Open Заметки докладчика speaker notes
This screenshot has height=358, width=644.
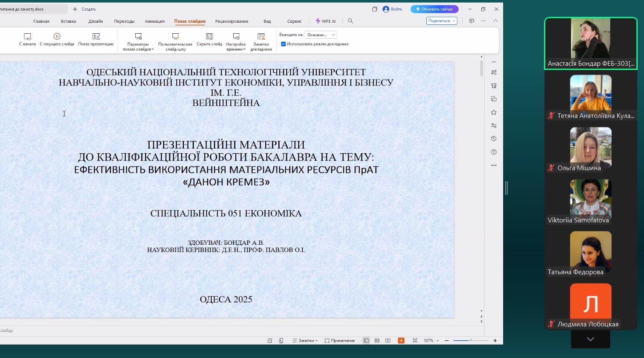(x=261, y=42)
